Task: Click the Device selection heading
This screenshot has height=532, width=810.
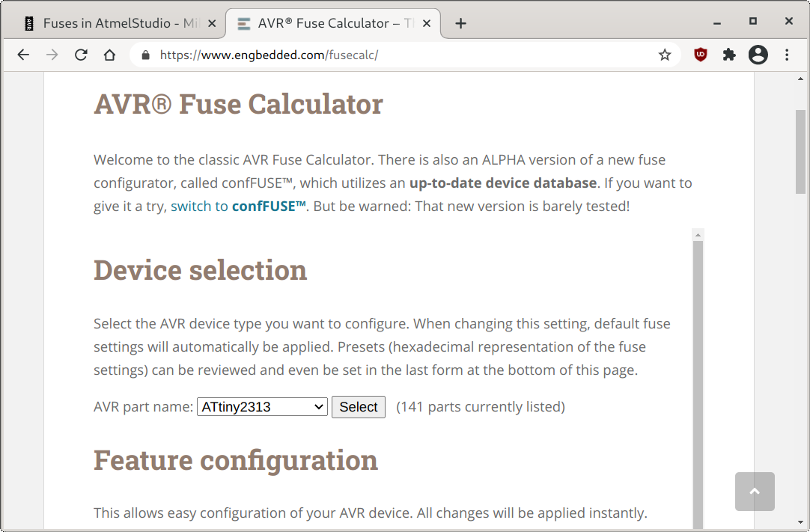Action: (201, 270)
